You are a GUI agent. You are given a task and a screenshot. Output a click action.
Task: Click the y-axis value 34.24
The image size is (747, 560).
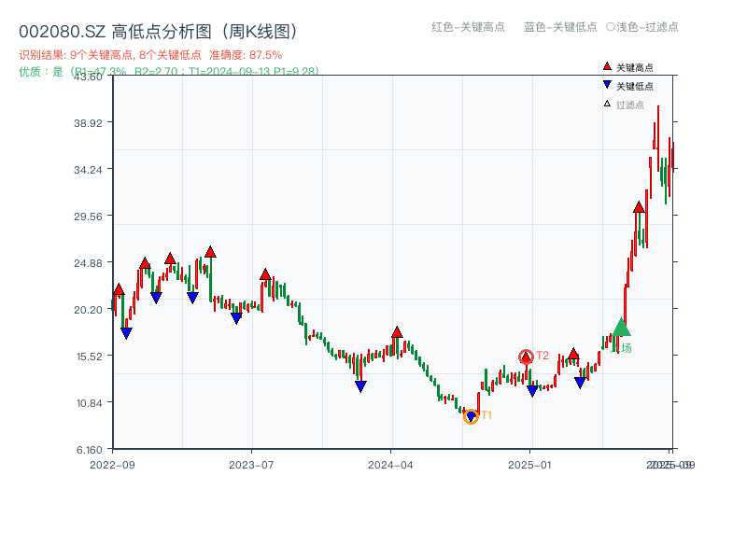88,170
